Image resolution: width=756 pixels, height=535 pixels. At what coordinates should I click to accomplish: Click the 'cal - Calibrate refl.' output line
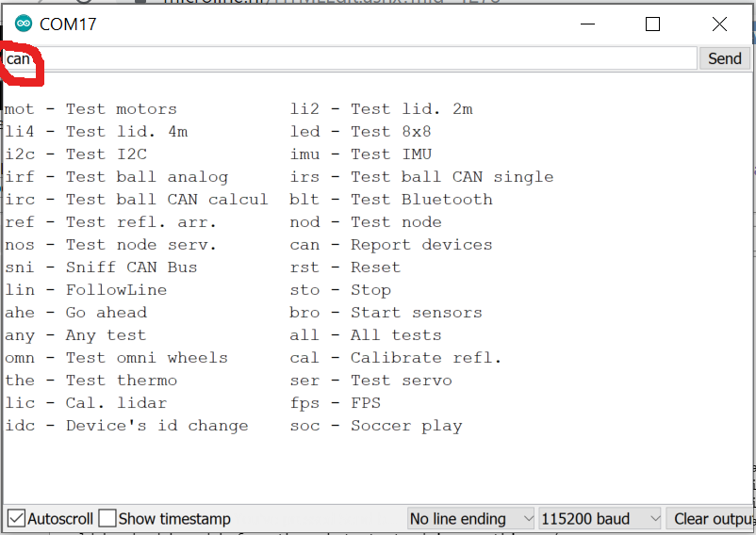(x=396, y=358)
